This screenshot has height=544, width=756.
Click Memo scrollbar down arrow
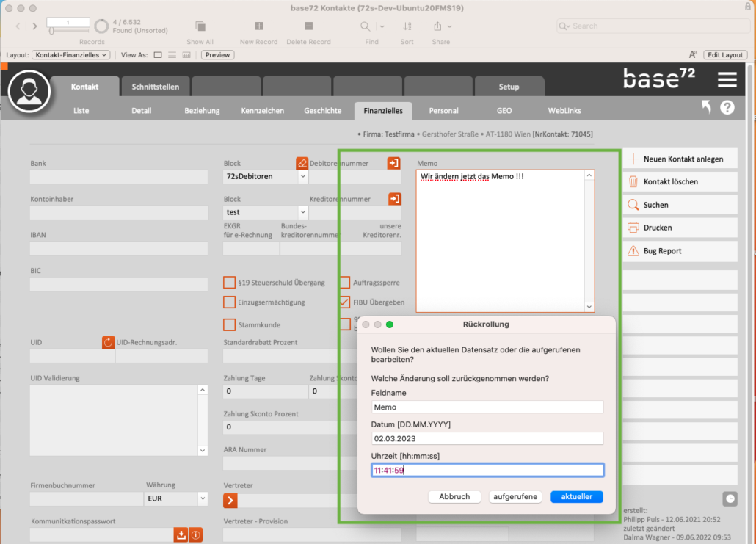589,307
